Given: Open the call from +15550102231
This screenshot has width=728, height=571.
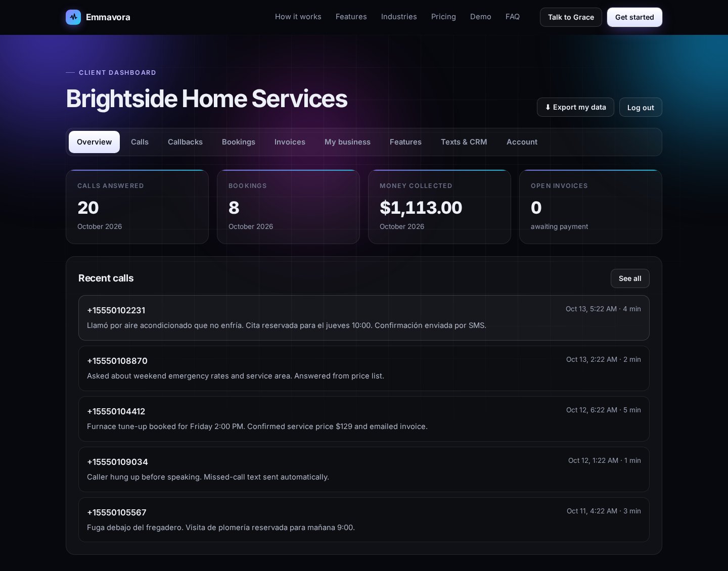Looking at the screenshot, I should point(364,318).
